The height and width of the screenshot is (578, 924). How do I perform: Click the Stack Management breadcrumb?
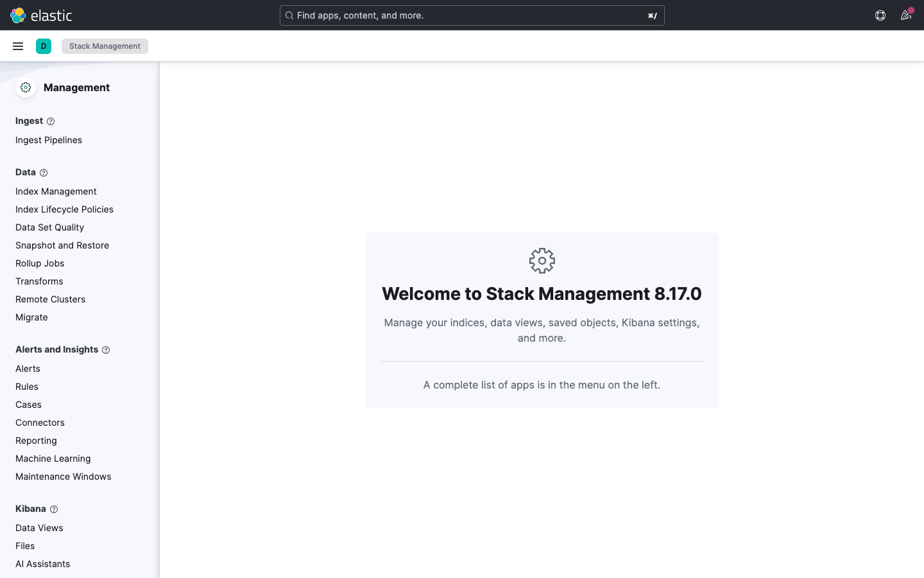coord(105,46)
